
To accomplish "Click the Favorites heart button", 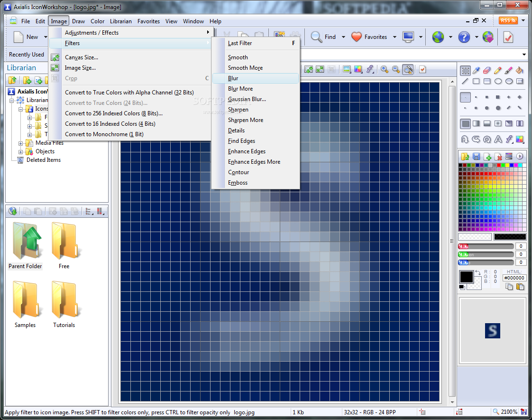I will (x=369, y=37).
